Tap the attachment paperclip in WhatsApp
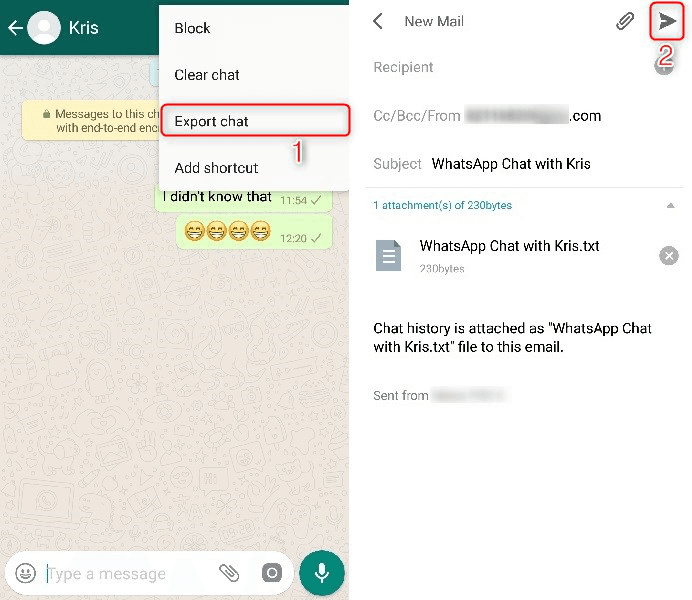The height and width of the screenshot is (600, 692). (x=229, y=573)
